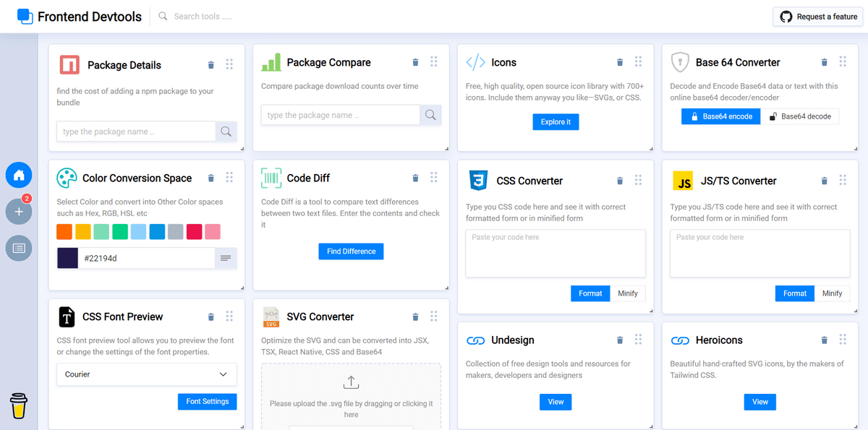
Task: Click the drag handle on Package Compare
Action: [434, 62]
